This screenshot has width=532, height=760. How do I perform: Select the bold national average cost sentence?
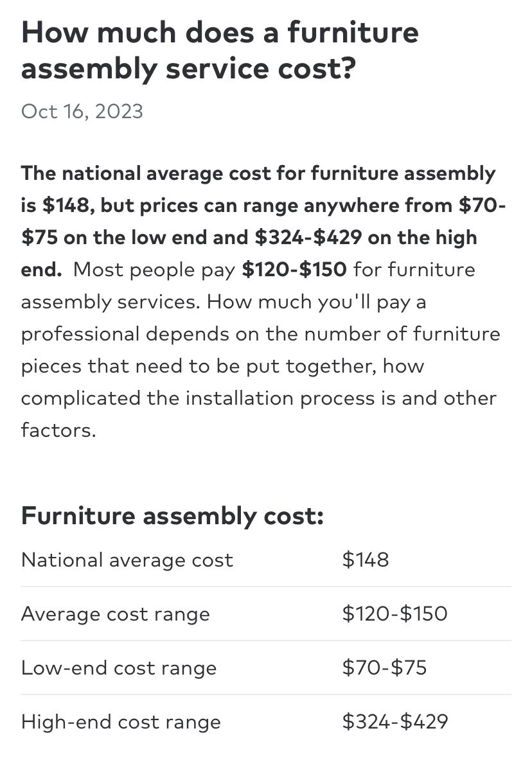[x=263, y=221]
